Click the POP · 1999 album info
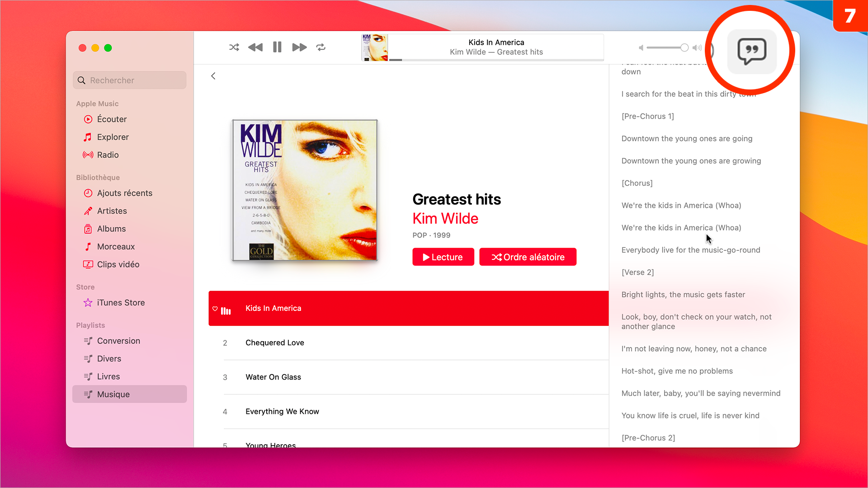 click(431, 235)
